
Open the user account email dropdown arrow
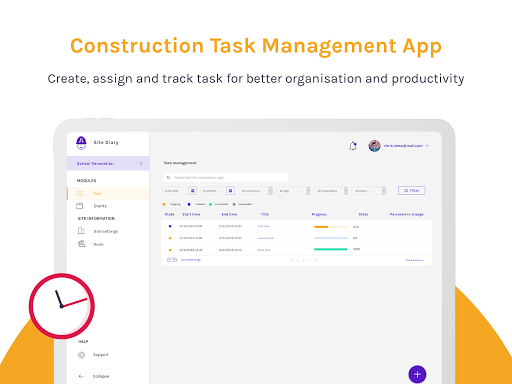pos(427,146)
